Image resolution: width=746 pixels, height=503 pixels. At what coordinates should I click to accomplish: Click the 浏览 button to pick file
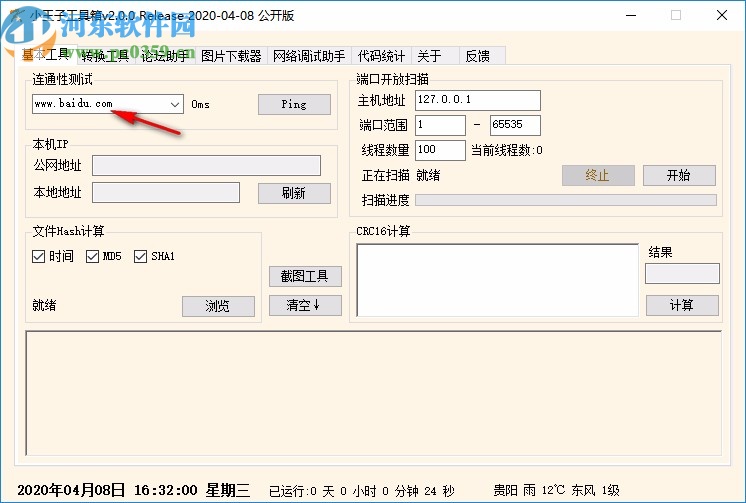[218, 306]
